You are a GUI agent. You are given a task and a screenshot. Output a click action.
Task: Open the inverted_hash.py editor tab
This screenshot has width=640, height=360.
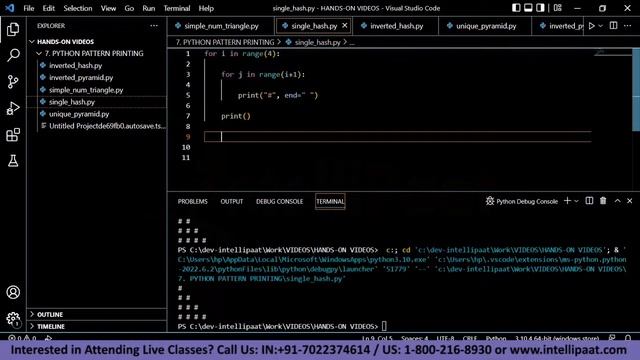[396, 26]
